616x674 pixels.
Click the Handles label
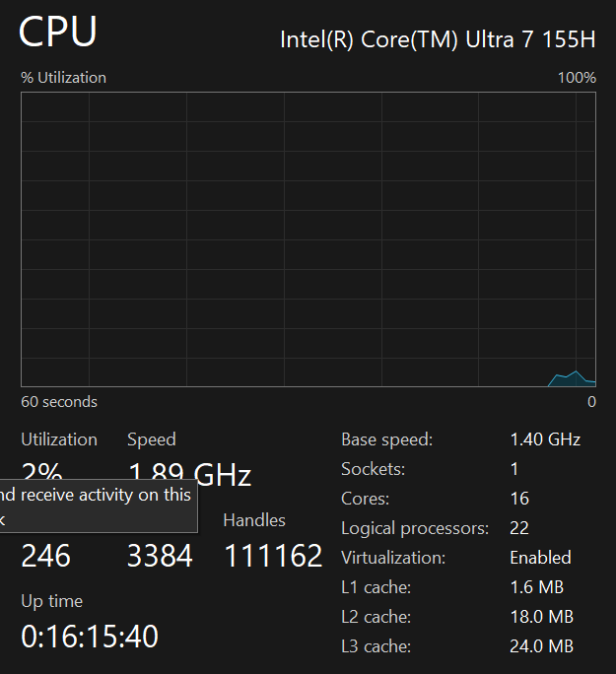click(254, 520)
